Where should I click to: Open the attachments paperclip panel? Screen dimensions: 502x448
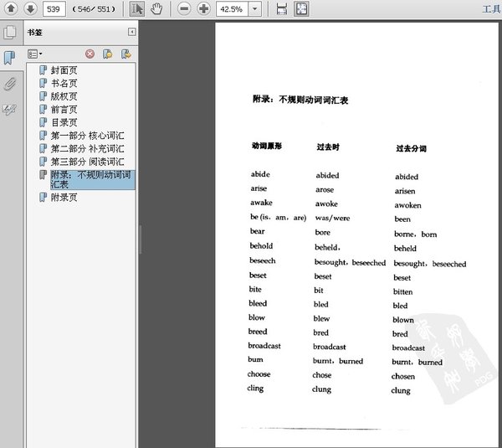click(10, 84)
